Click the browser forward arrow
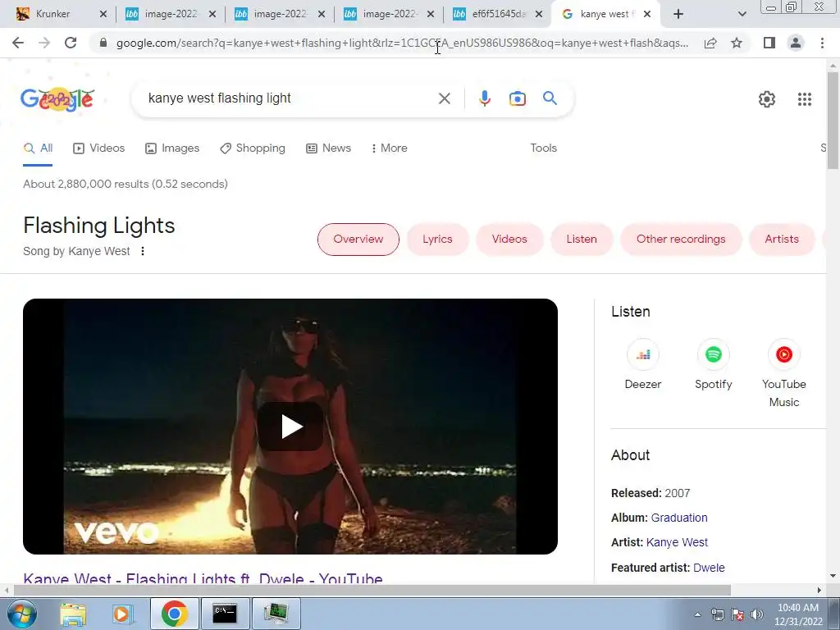The height and width of the screenshot is (630, 840). 44,43
